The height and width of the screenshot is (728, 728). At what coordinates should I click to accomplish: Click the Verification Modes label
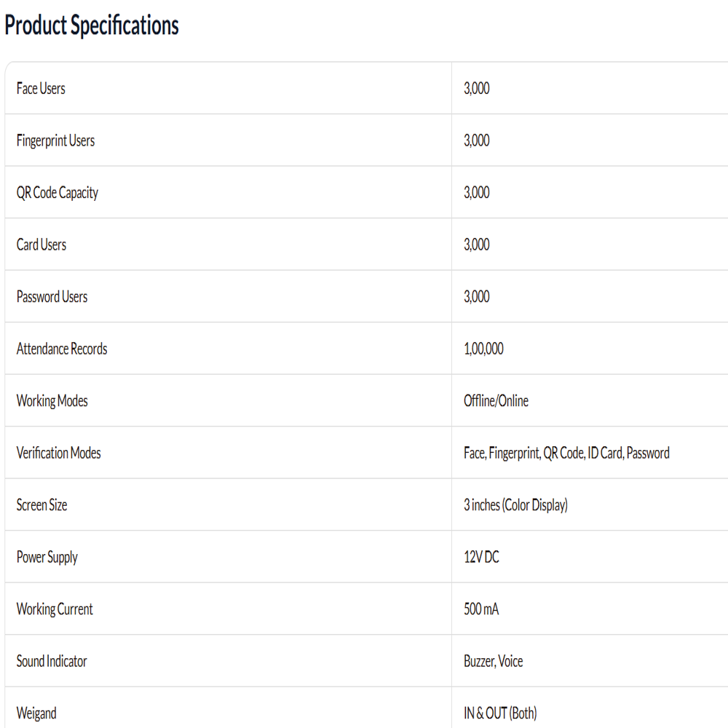[58, 452]
